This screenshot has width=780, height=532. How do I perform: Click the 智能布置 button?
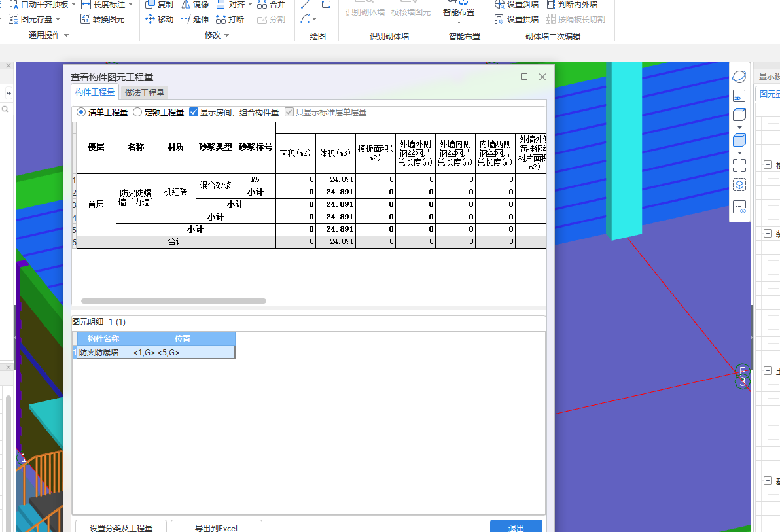(459, 11)
